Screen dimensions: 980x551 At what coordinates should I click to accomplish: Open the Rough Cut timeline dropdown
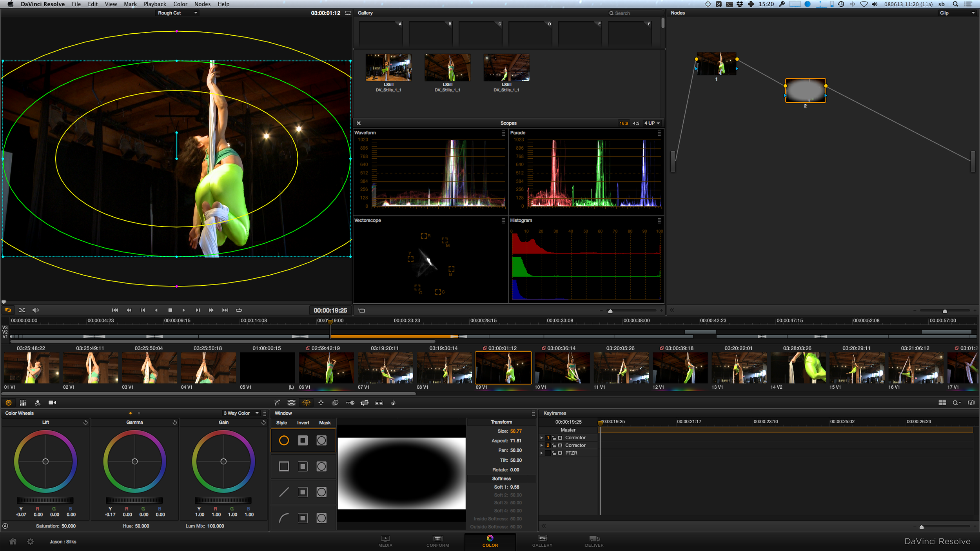pyautogui.click(x=177, y=13)
